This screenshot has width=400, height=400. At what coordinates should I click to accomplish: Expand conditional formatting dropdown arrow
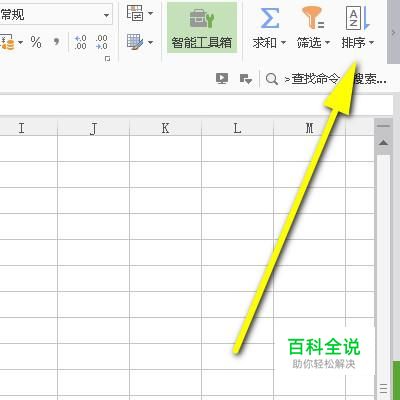[x=150, y=13]
